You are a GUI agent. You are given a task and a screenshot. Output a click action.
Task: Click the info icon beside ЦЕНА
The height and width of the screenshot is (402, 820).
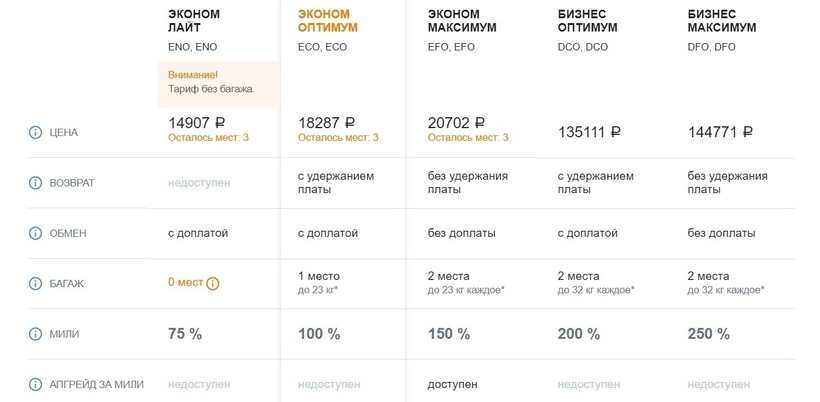(x=35, y=132)
